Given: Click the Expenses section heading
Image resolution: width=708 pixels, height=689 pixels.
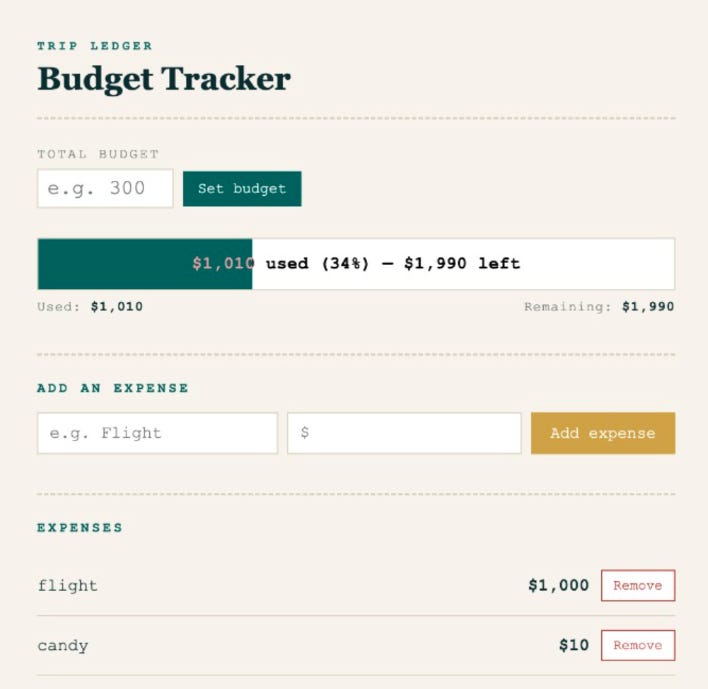Looking at the screenshot, I should [80, 528].
